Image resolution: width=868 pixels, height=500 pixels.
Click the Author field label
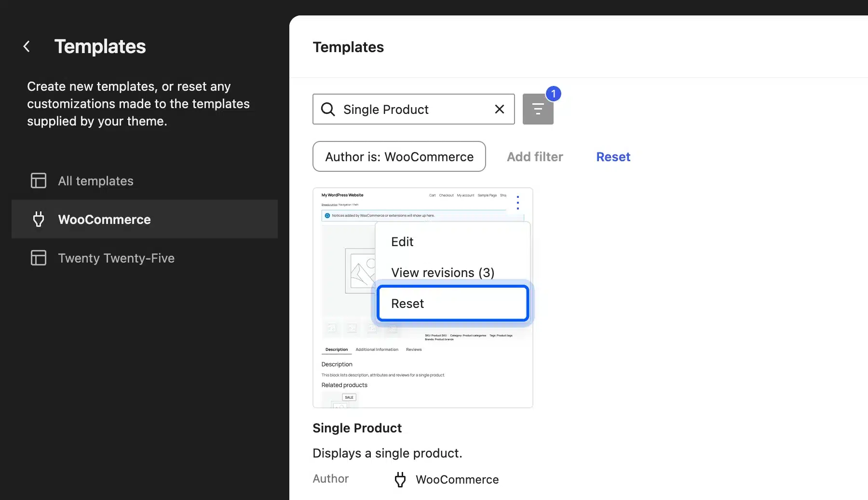330,478
